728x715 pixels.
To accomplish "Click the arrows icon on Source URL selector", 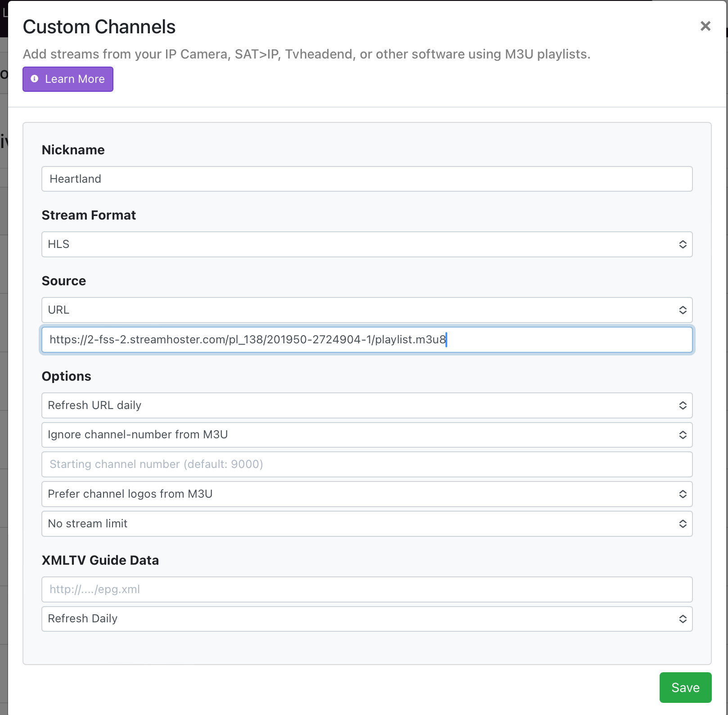I will pyautogui.click(x=682, y=310).
